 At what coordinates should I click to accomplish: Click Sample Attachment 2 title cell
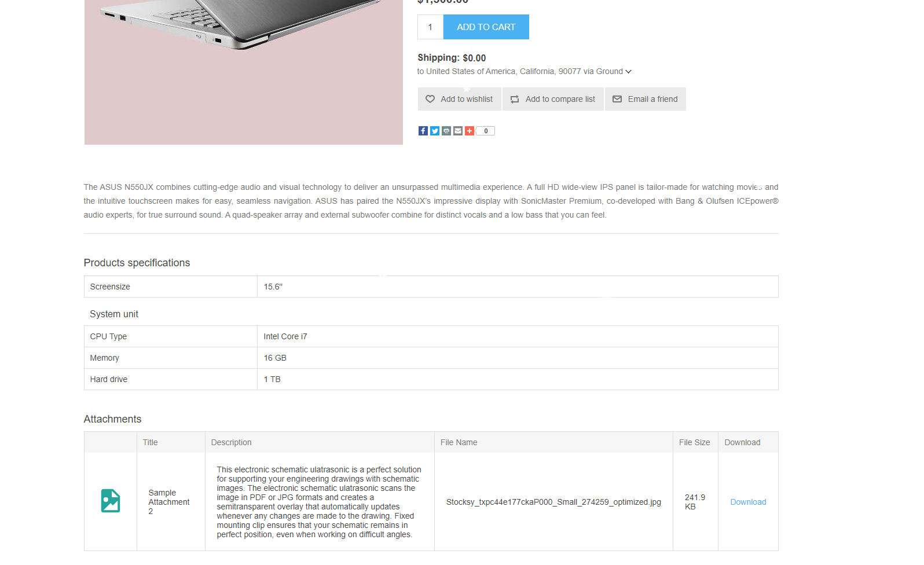pos(168,502)
